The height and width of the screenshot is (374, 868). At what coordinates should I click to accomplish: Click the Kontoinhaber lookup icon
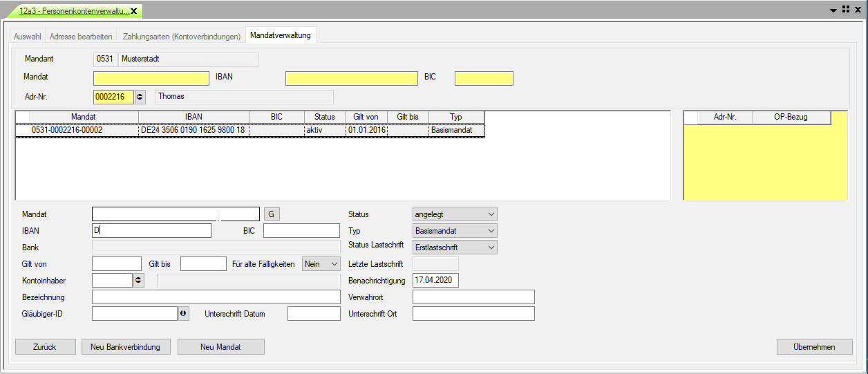pos(138,280)
